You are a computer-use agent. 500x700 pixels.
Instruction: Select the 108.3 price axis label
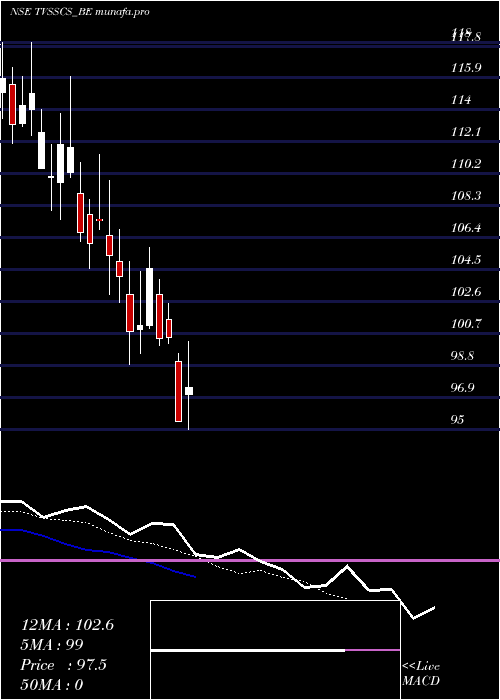[x=466, y=196]
